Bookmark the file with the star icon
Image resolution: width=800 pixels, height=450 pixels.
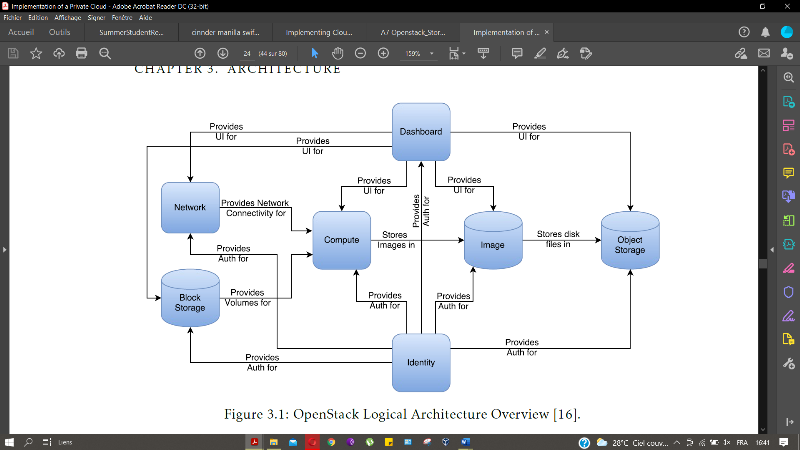click(36, 53)
